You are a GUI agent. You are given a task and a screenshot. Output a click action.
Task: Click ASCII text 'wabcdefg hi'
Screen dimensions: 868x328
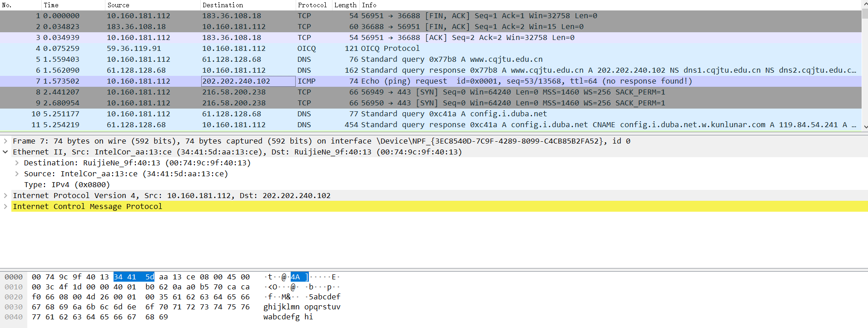point(288,317)
